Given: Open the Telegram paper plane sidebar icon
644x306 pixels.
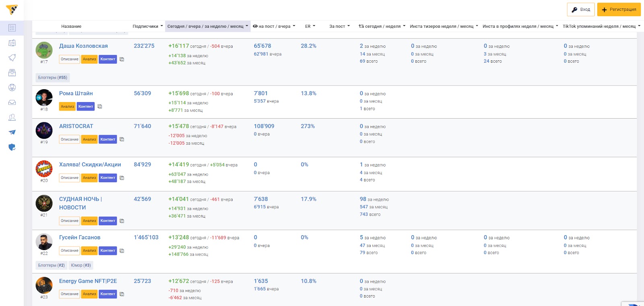Looking at the screenshot, I should (12, 132).
